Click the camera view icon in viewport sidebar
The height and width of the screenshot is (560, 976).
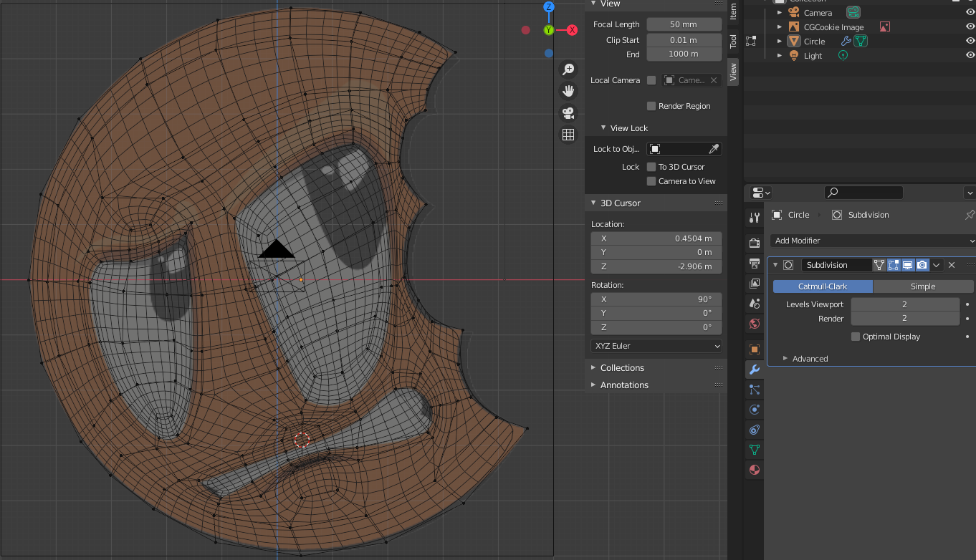coord(568,113)
